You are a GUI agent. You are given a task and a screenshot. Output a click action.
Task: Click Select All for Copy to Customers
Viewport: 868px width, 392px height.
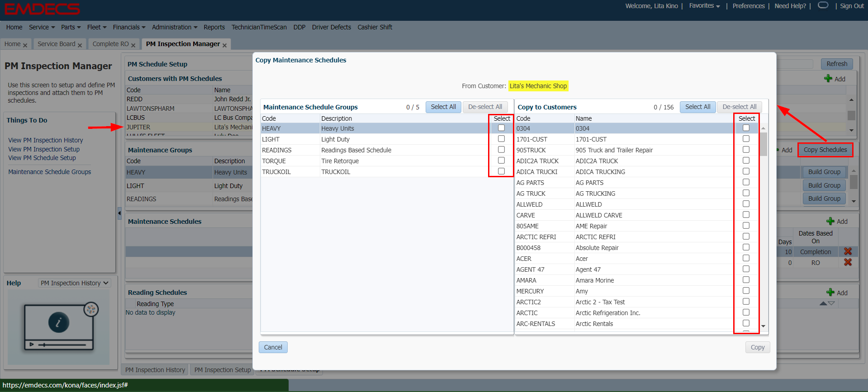pyautogui.click(x=697, y=107)
